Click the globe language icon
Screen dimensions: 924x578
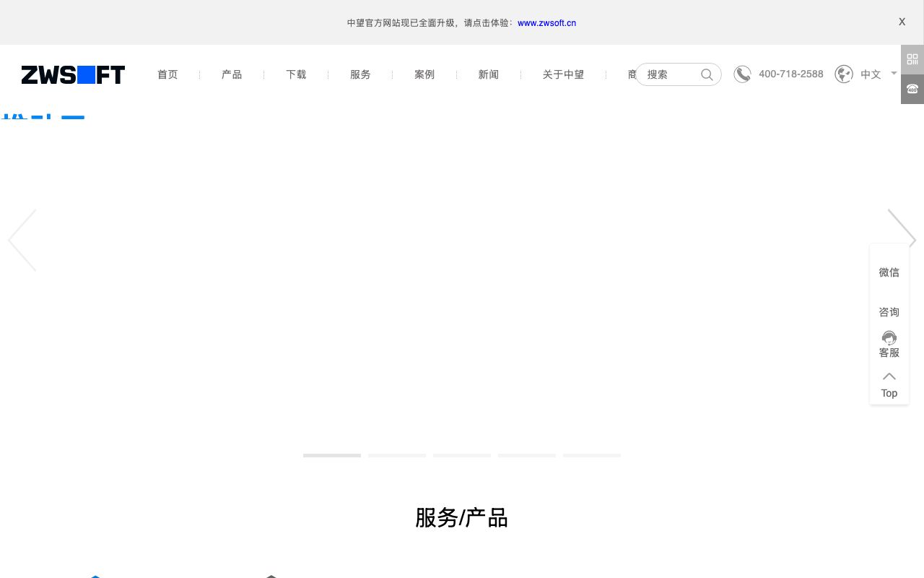point(843,74)
